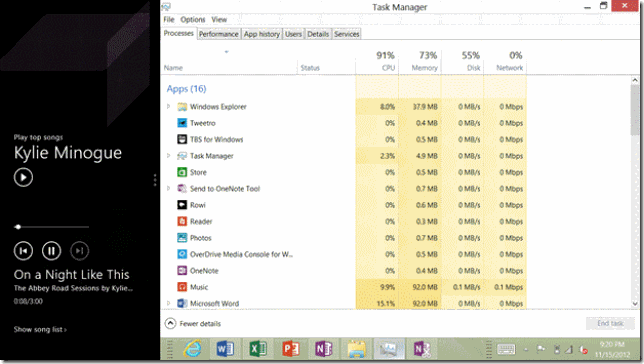Expand the Task Manager process group
The image size is (644, 364).
[168, 156]
